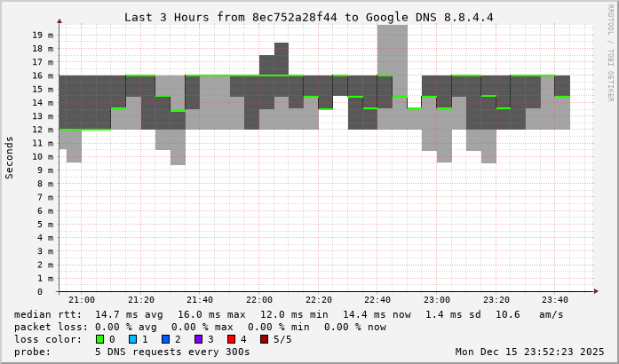Image resolution: width=619 pixels, height=364 pixels.
Task: Click the probe DNS requests info line
Action: (133, 352)
